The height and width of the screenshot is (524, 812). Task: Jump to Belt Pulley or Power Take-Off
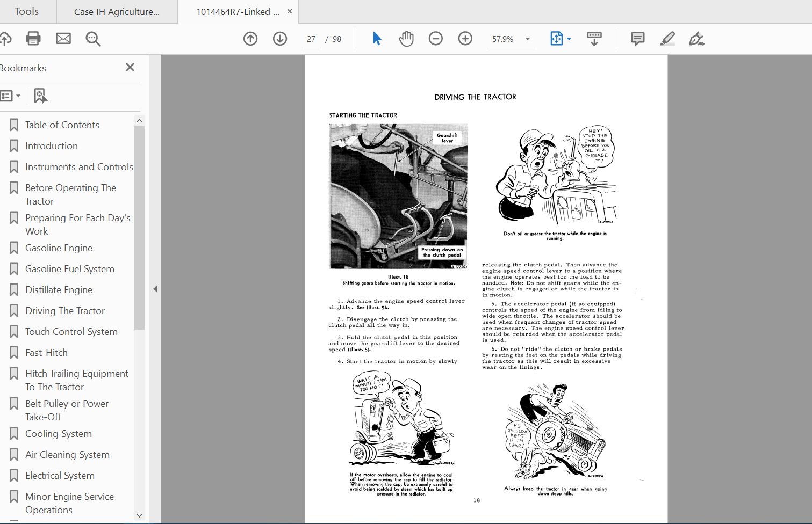pos(67,410)
